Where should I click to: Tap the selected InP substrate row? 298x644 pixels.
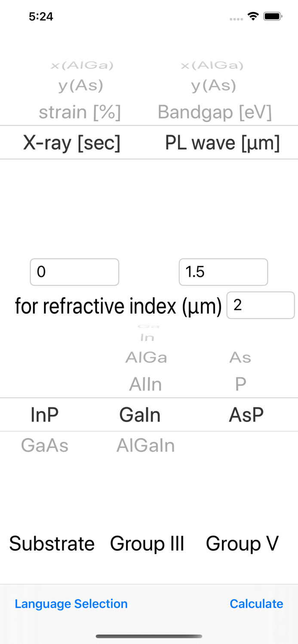[45, 415]
